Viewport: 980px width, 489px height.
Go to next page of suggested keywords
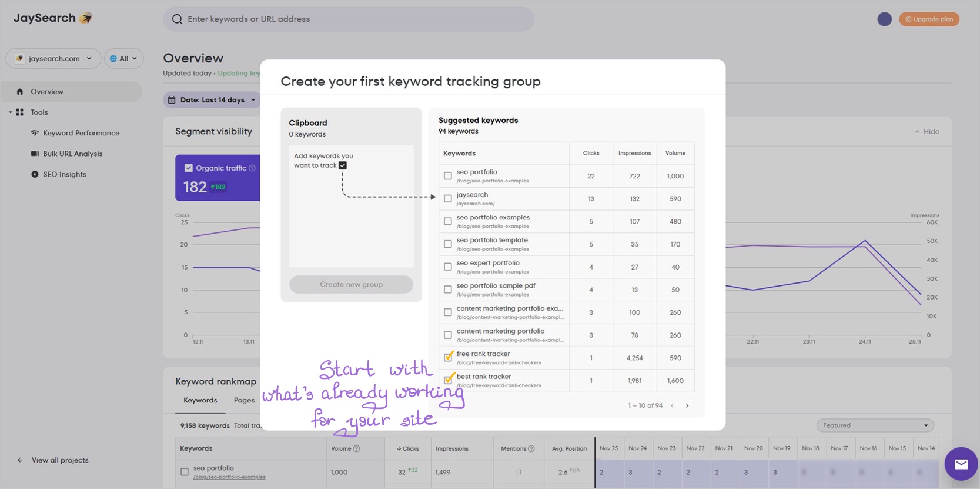click(x=687, y=405)
